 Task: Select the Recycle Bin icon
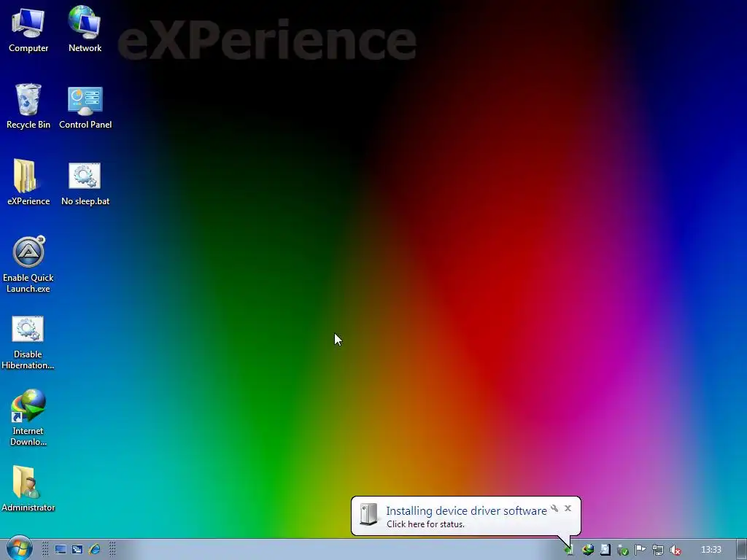coord(28,106)
